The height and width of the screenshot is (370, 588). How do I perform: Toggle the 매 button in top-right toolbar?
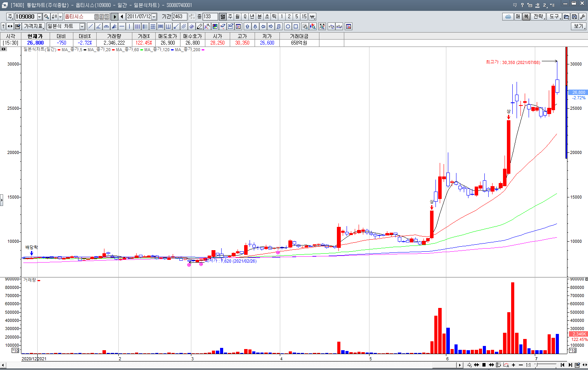(x=518, y=17)
